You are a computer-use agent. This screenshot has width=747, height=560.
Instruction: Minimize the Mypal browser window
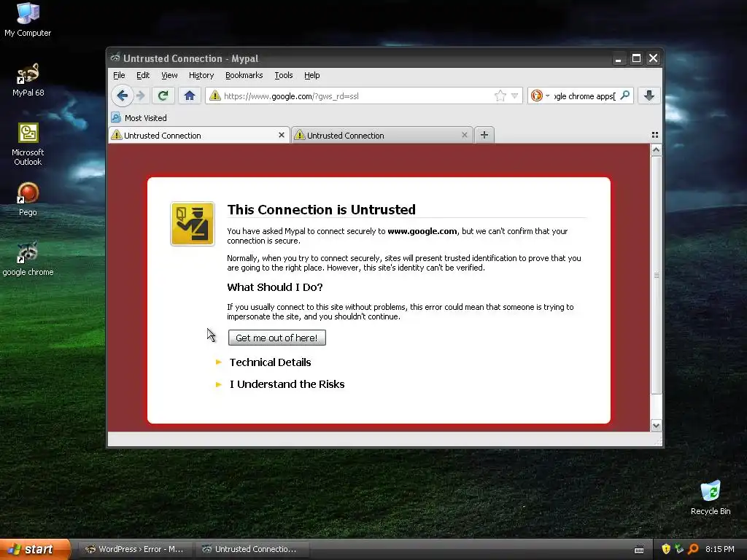(618, 58)
